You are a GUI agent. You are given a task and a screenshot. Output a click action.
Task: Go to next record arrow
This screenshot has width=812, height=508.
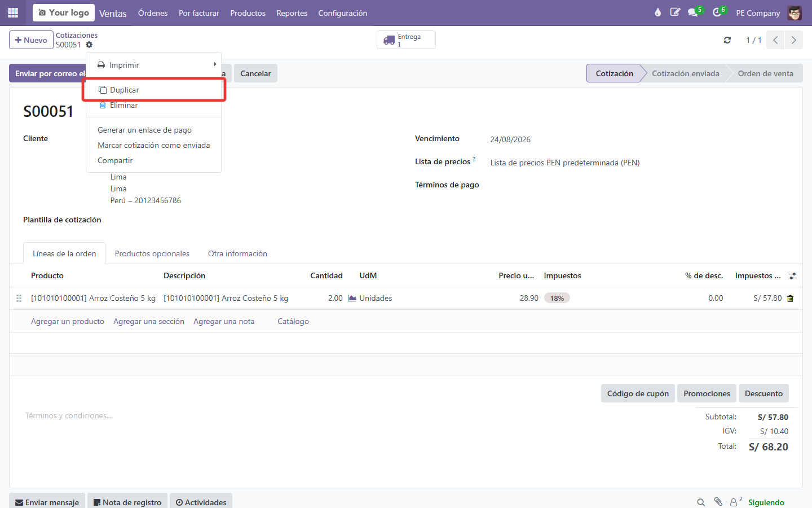793,40
